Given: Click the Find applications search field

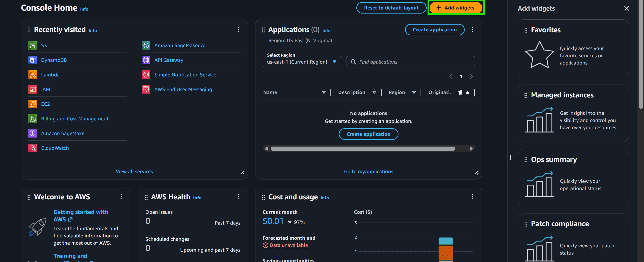Looking at the screenshot, I should pyautogui.click(x=410, y=62).
